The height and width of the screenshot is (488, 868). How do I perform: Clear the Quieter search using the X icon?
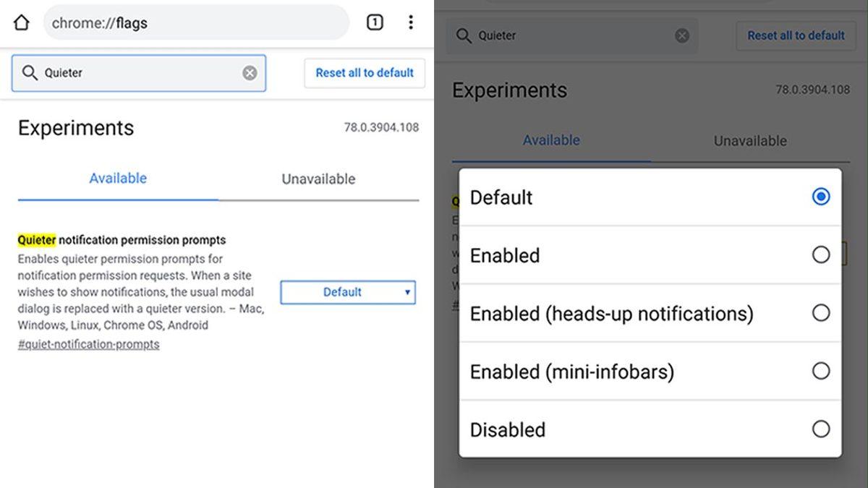click(250, 73)
